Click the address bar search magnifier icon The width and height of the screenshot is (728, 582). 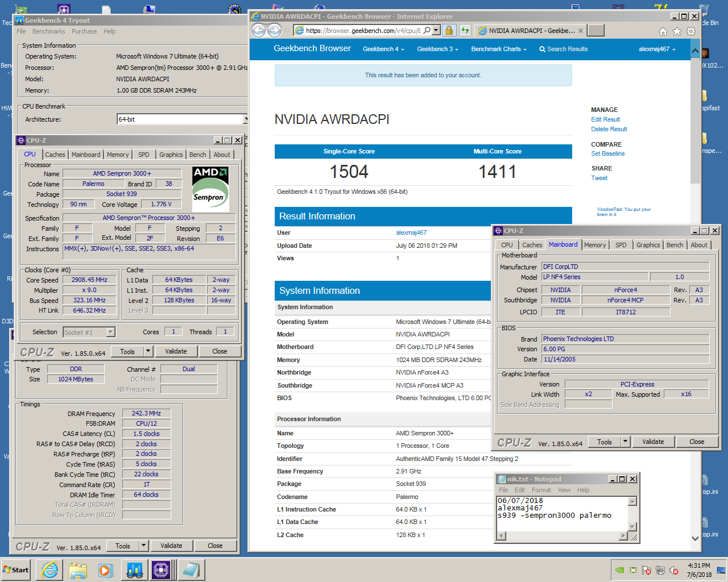tap(427, 30)
